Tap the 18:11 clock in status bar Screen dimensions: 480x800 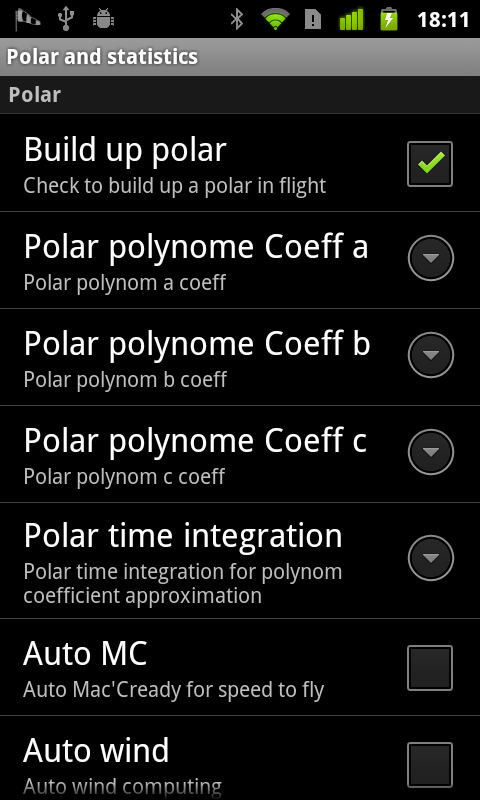coord(443,20)
